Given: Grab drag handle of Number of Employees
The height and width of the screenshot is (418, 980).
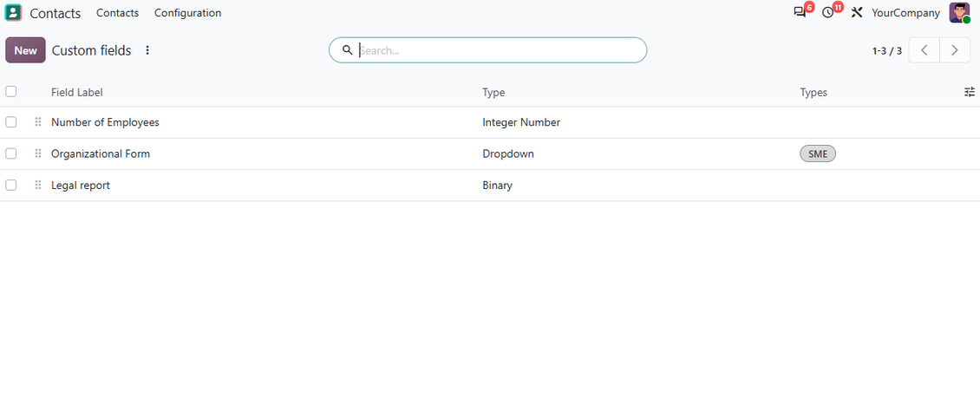Looking at the screenshot, I should pos(37,122).
